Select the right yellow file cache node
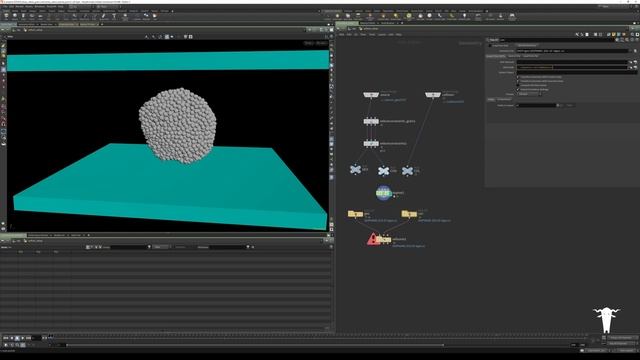 [x=409, y=213]
